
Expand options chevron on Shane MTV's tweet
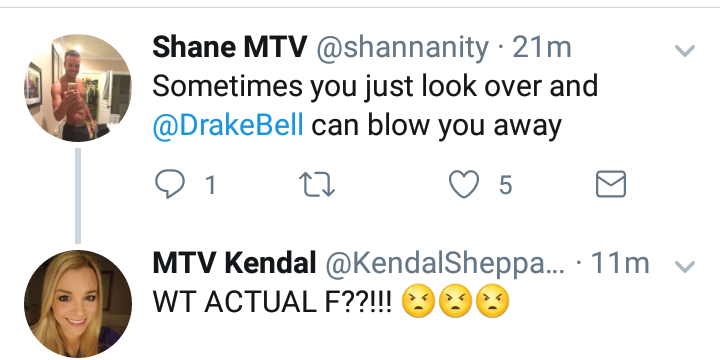click(685, 50)
